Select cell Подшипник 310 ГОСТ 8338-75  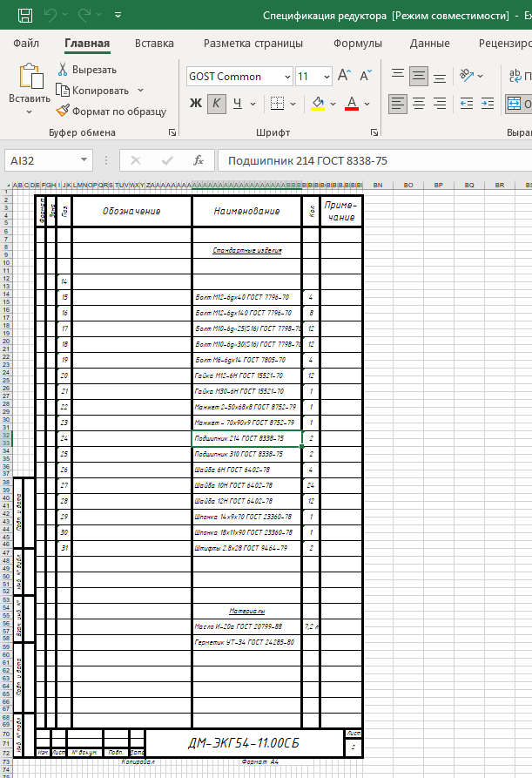point(246,454)
